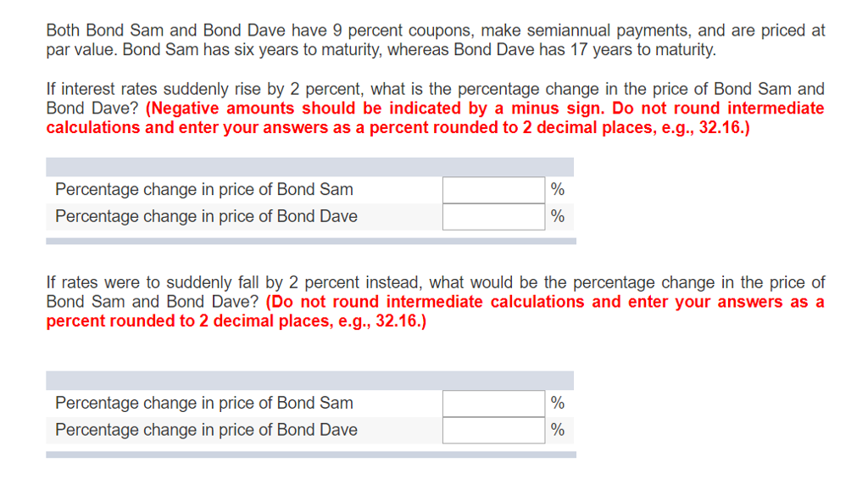
Task: Click the blue footer bar below first table
Action: coord(311,242)
